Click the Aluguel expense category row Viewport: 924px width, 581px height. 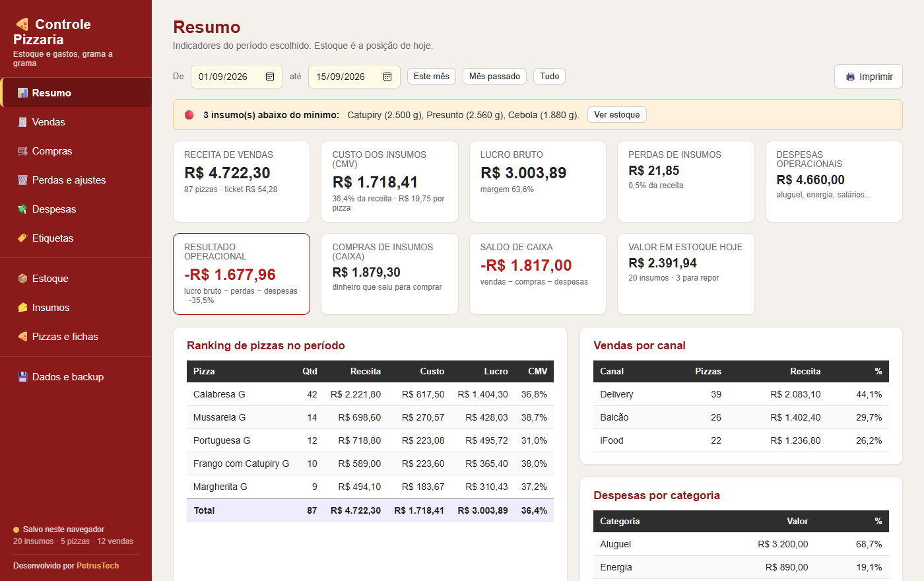coord(741,544)
